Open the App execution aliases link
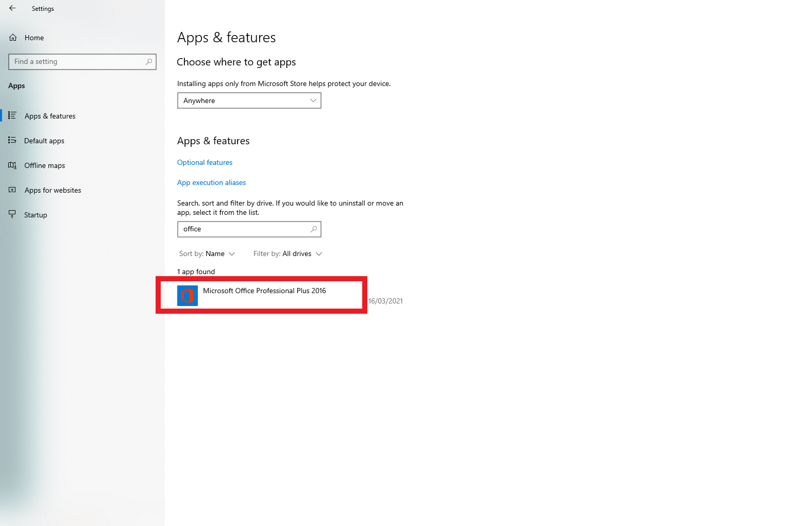Image resolution: width=812 pixels, height=526 pixels. (x=211, y=182)
